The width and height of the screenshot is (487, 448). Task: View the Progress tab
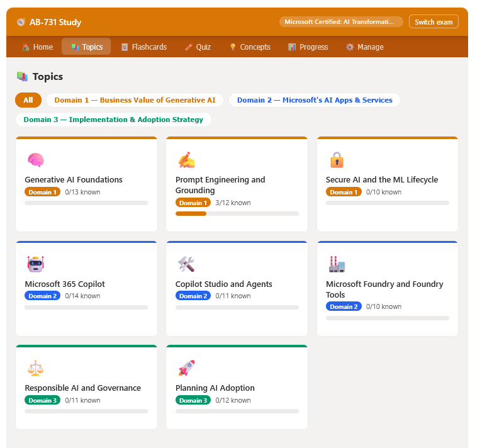click(x=308, y=47)
